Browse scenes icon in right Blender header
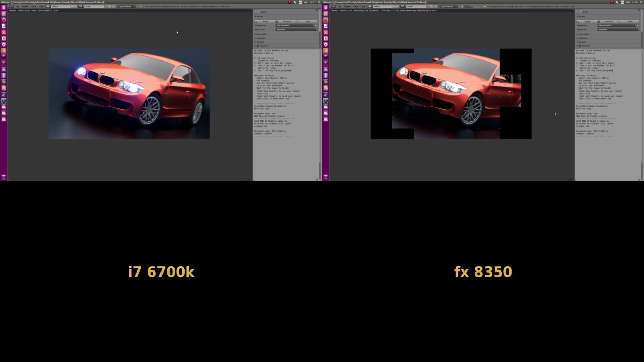Image resolution: width=644 pixels, height=362 pixels. pyautogui.click(x=403, y=6)
